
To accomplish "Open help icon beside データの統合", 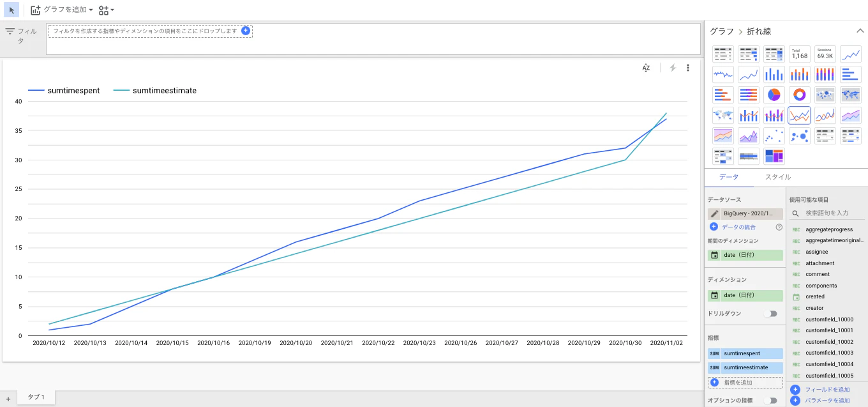I will tap(779, 227).
